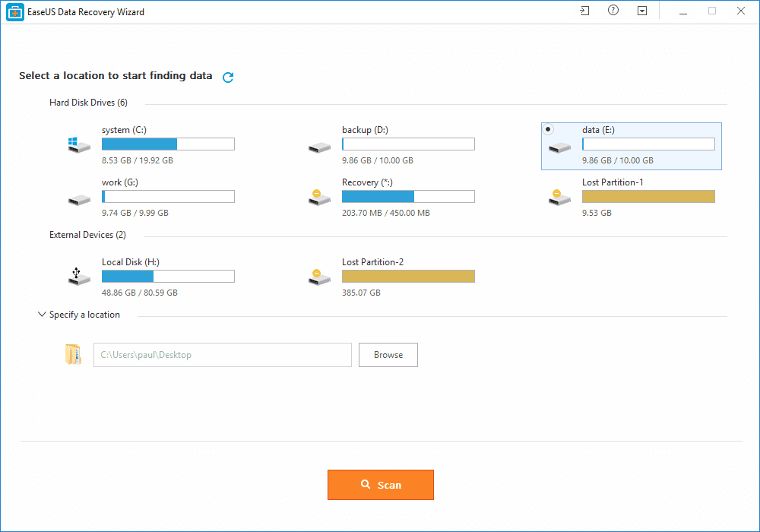Refresh the drive list
The height and width of the screenshot is (532, 760).
click(x=227, y=77)
